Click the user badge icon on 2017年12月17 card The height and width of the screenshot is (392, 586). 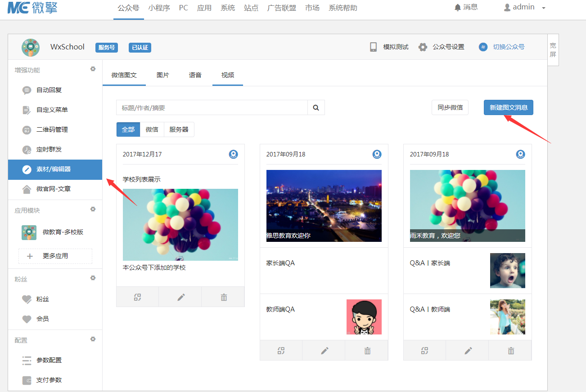pyautogui.click(x=233, y=154)
